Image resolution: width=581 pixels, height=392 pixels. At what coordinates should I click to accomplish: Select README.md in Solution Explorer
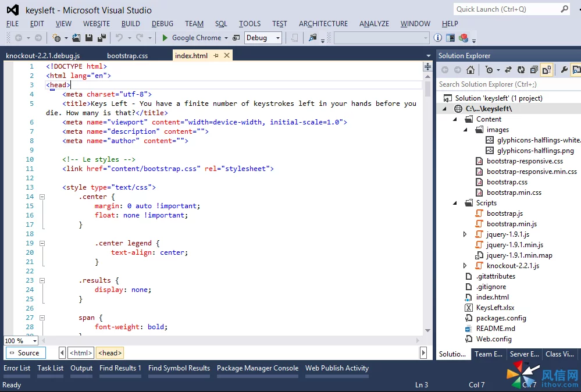tap(496, 329)
